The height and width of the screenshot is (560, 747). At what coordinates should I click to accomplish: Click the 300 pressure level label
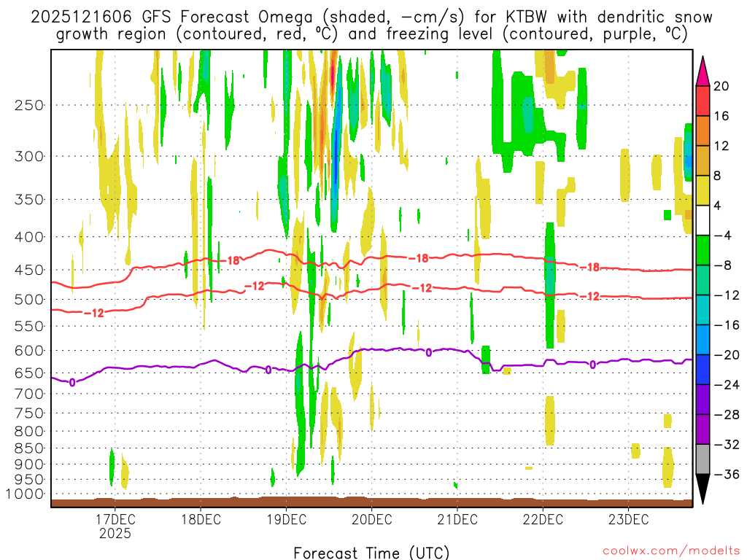pos(29,156)
